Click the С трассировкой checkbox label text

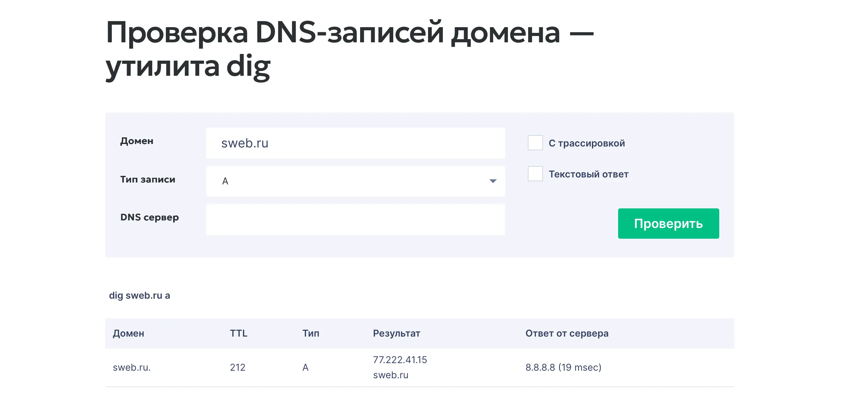click(x=587, y=143)
